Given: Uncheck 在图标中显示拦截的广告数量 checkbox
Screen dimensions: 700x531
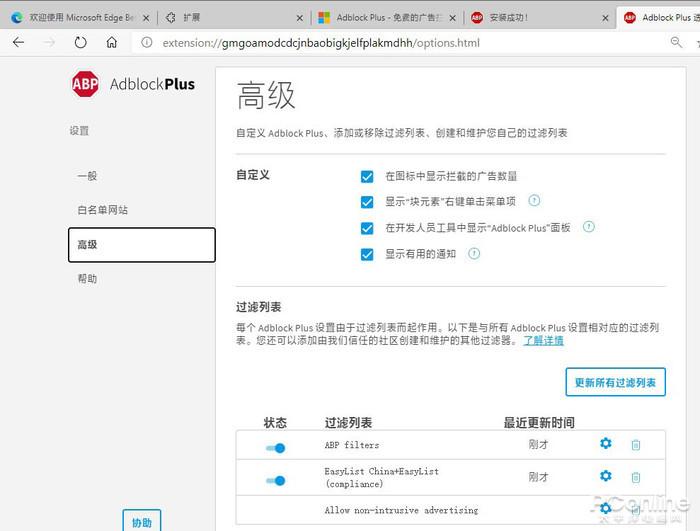Looking at the screenshot, I should (x=367, y=176).
